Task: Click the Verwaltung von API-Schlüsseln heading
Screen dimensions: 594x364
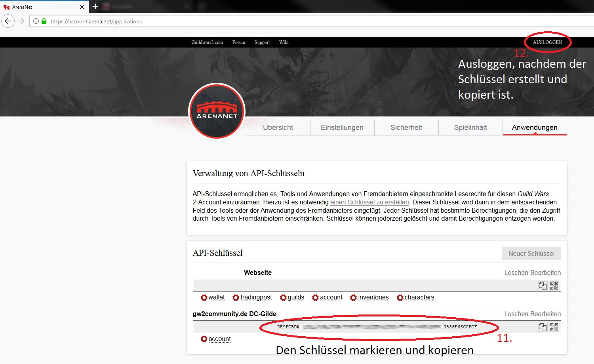Action: point(249,173)
